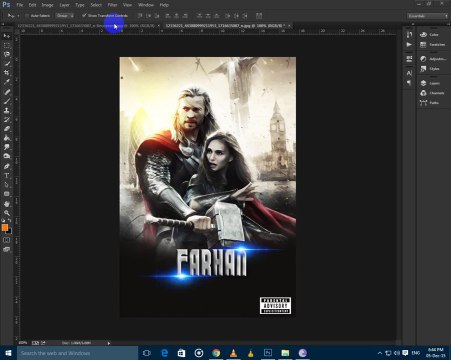Click the orange foreground color swatch
451x360 pixels.
(4, 227)
